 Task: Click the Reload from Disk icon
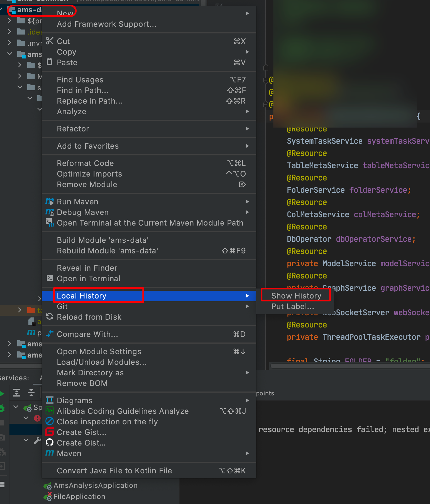(x=50, y=316)
